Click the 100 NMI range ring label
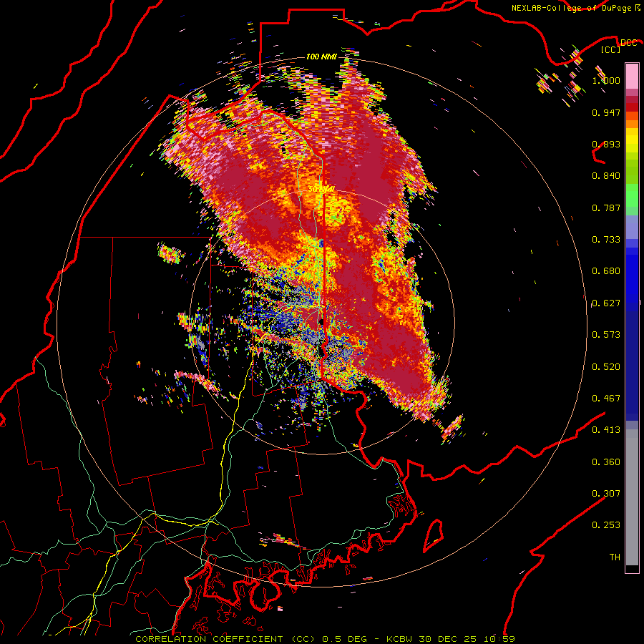 (x=321, y=57)
